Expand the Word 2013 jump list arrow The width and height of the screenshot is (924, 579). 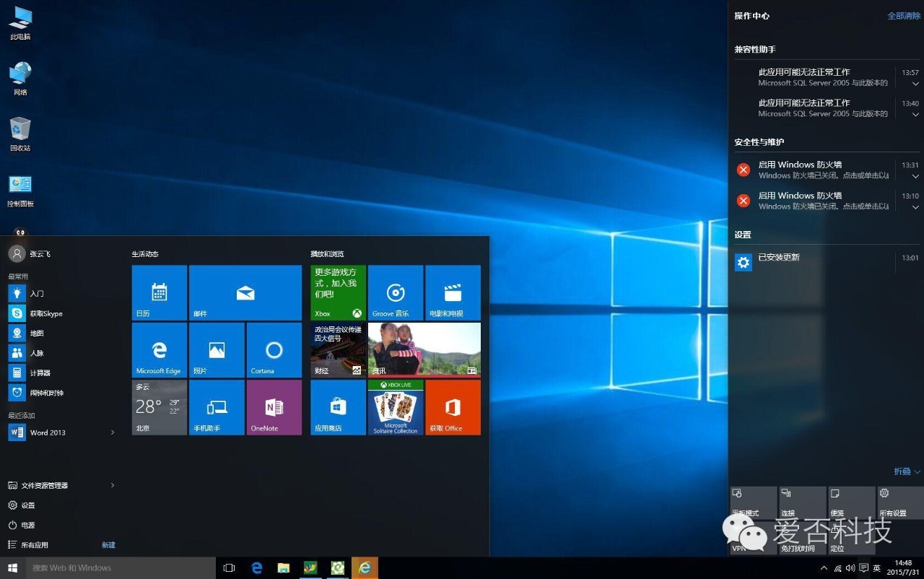[113, 432]
